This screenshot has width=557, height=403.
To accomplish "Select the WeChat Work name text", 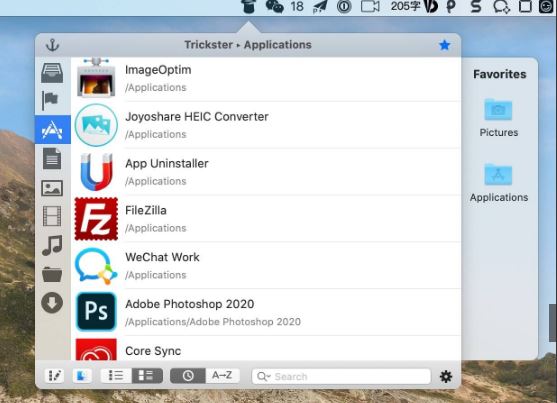I will pyautogui.click(x=162, y=257).
